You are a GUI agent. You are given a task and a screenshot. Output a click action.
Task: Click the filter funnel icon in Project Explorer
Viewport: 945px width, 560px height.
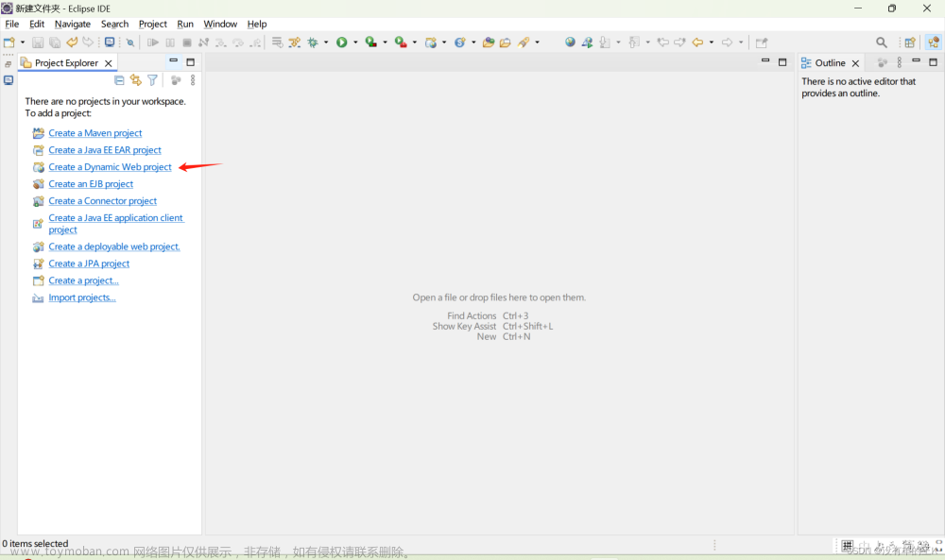click(x=152, y=80)
